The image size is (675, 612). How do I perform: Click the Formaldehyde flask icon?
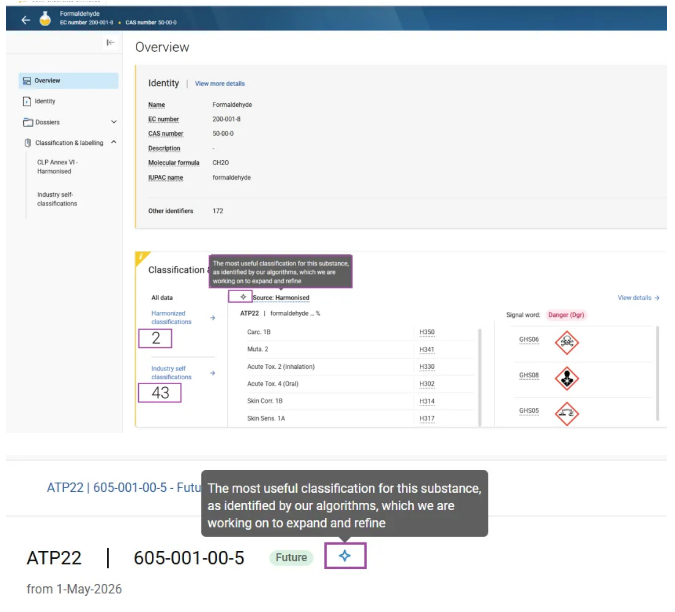45,19
